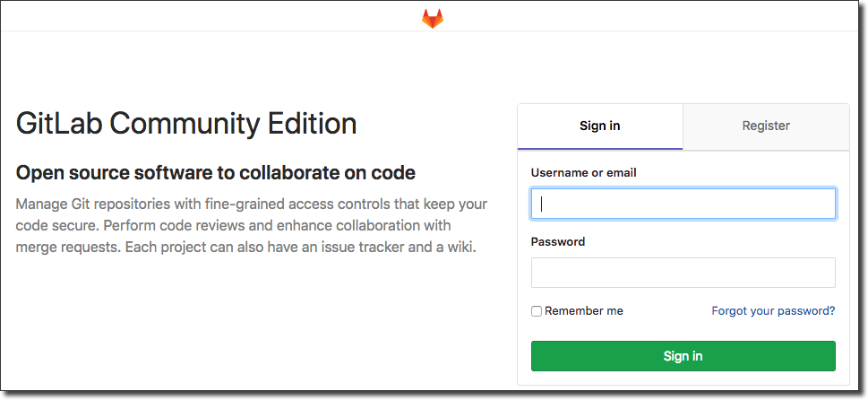This screenshot has width=868, height=400.
Task: Enable the Remember me checkbox
Action: coord(537,311)
